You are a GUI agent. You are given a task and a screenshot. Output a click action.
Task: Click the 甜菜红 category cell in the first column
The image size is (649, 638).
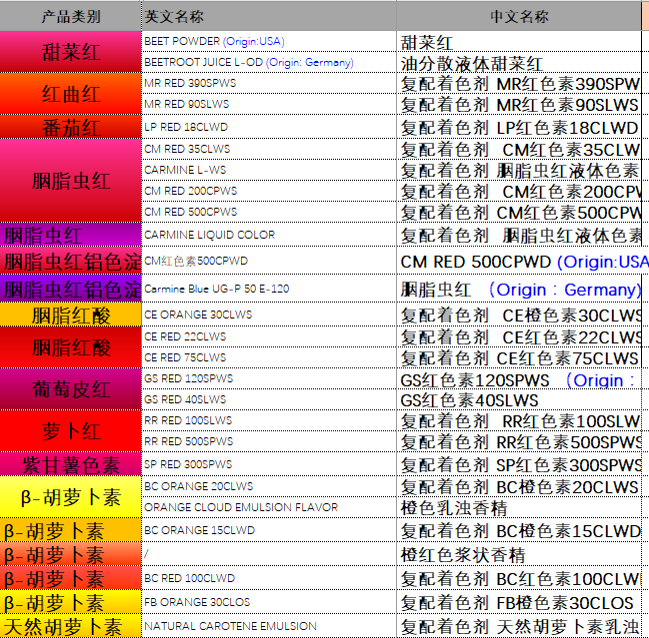click(x=70, y=52)
